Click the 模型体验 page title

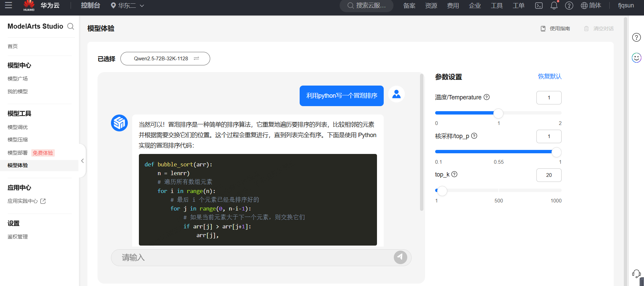101,29
